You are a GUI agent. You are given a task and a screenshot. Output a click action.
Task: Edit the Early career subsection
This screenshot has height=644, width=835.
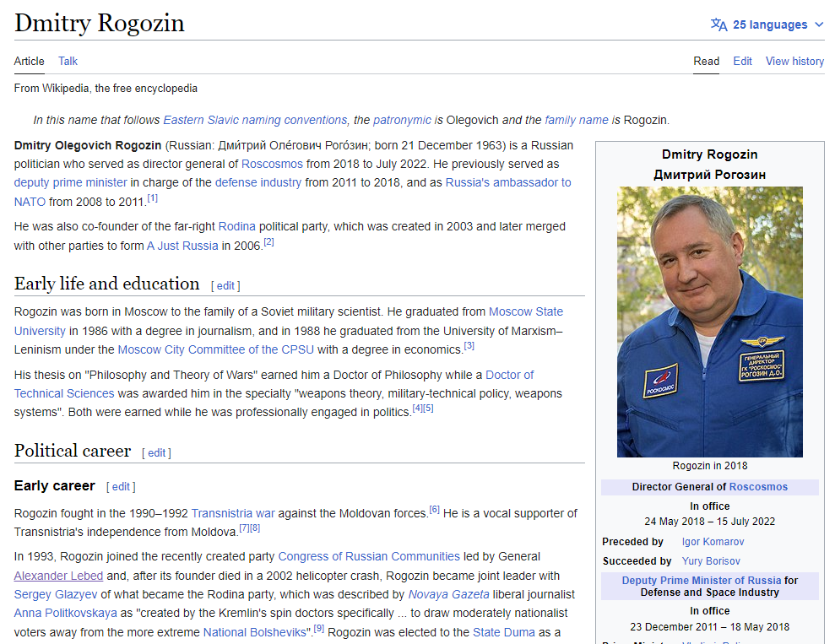[121, 486]
